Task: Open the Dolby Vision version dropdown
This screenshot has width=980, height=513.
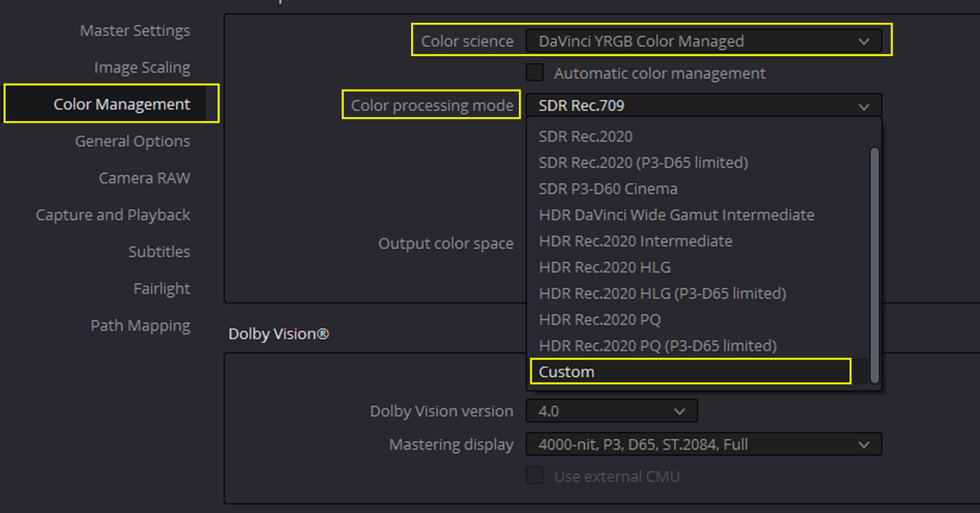Action: (x=612, y=410)
